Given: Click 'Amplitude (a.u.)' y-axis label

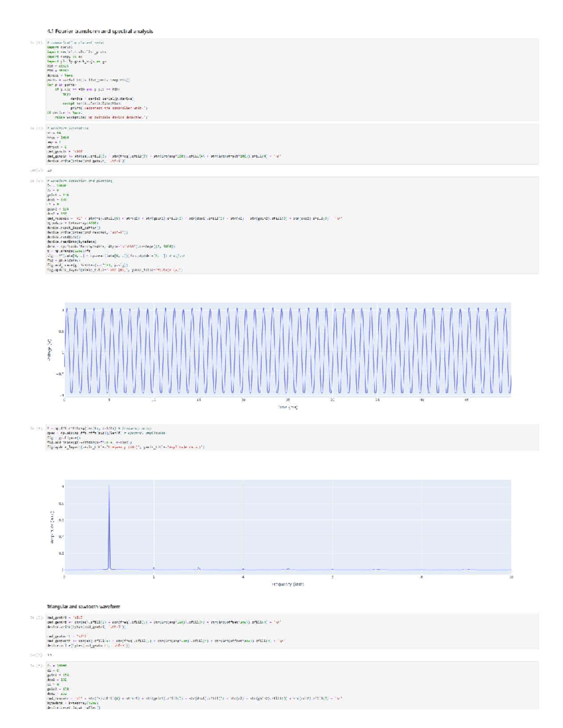Looking at the screenshot, I should click(x=53, y=527).
